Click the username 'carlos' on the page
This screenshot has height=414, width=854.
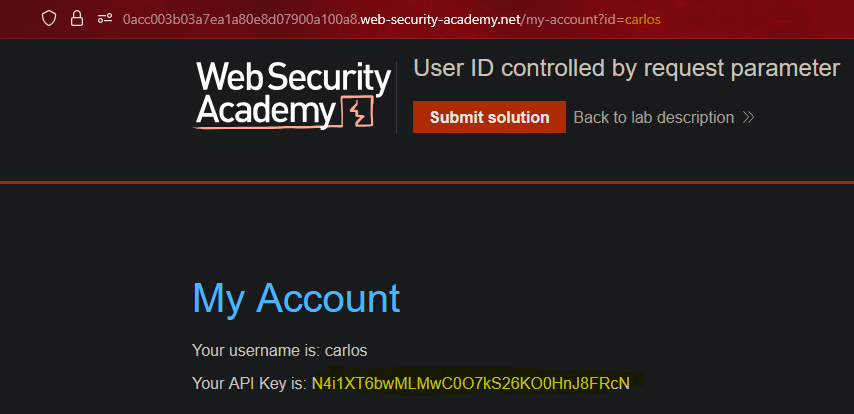[347, 351]
